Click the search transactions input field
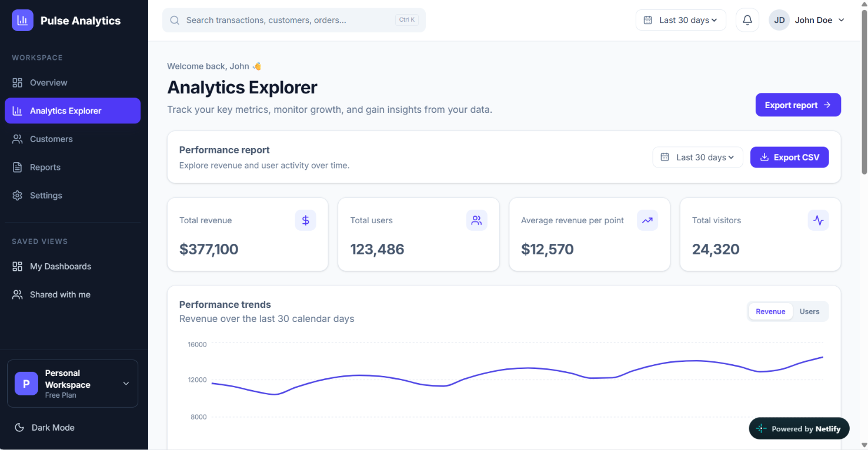Image resolution: width=868 pixels, height=450 pixels. [294, 20]
